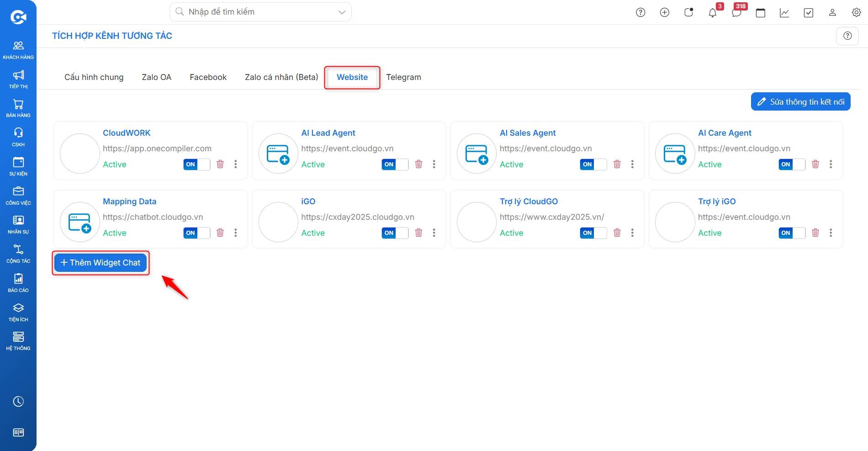The width and height of the screenshot is (868, 451).
Task: Delete the AI Lead Agent widget
Action: pyautogui.click(x=418, y=164)
